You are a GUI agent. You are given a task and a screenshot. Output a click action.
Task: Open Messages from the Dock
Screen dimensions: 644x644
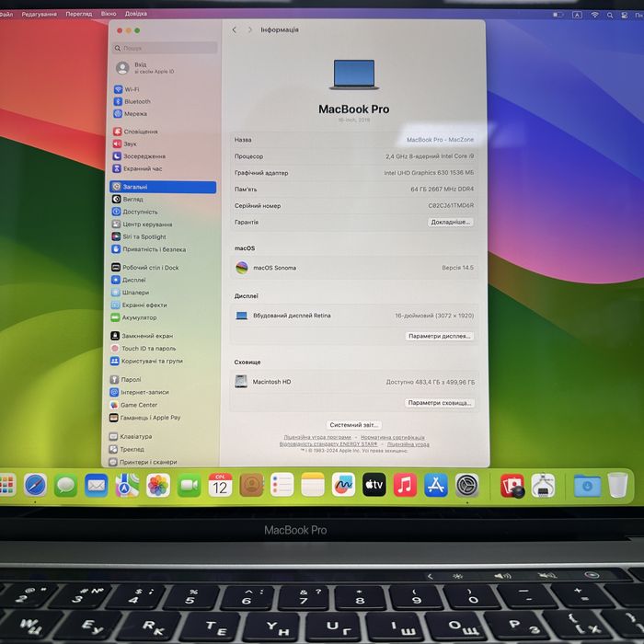tap(65, 485)
